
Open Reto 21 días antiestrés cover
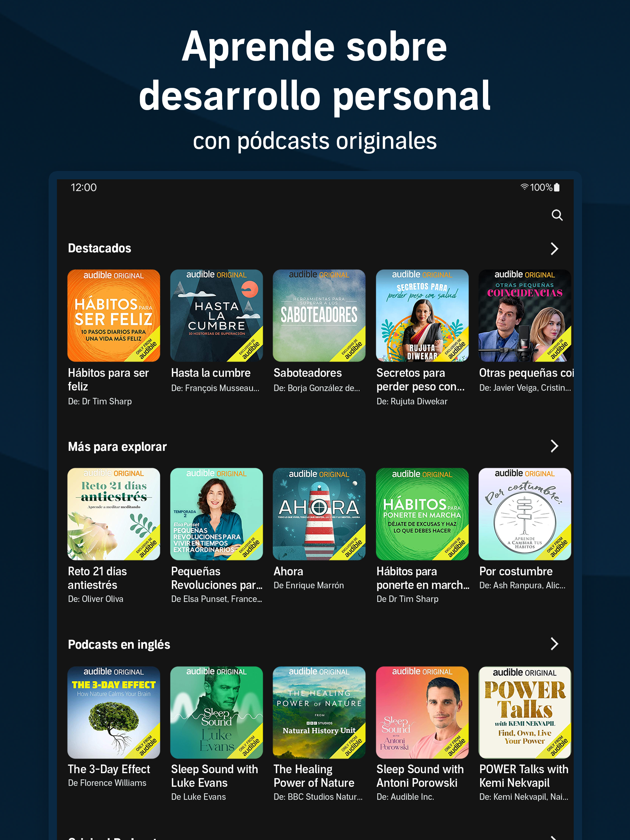(x=114, y=514)
